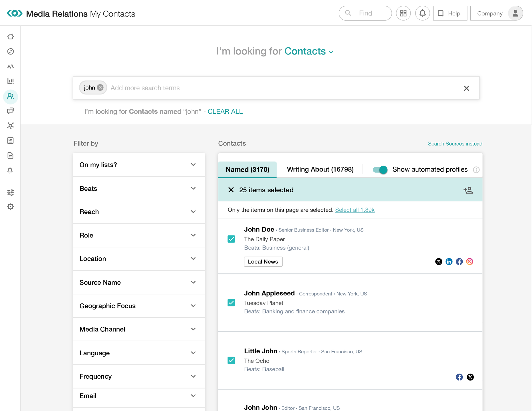Clear the search bar with the X
Image resolution: width=532 pixels, height=411 pixels.
click(x=466, y=88)
